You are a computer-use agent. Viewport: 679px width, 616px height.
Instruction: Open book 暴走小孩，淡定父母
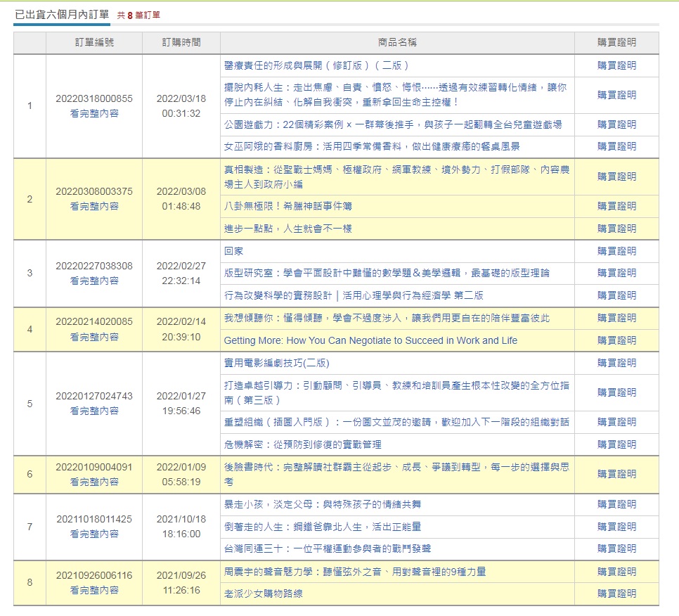point(322,504)
